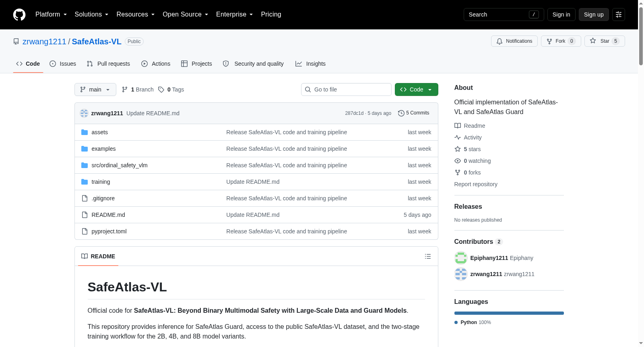Open the 1 Branch link
This screenshot has height=347, width=644.
(138, 89)
